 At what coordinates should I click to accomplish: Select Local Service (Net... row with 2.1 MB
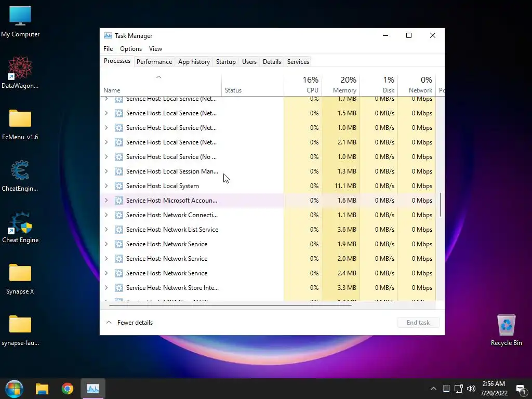268,142
